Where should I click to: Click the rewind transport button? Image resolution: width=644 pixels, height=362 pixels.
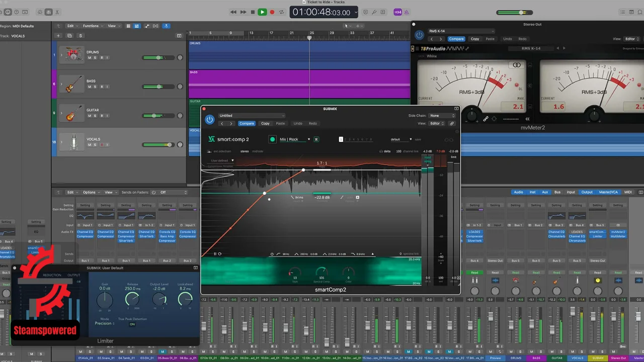point(233,12)
